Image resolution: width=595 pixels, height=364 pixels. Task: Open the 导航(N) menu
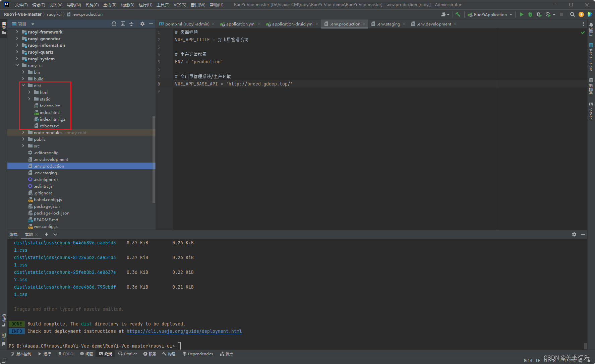[x=74, y=5]
